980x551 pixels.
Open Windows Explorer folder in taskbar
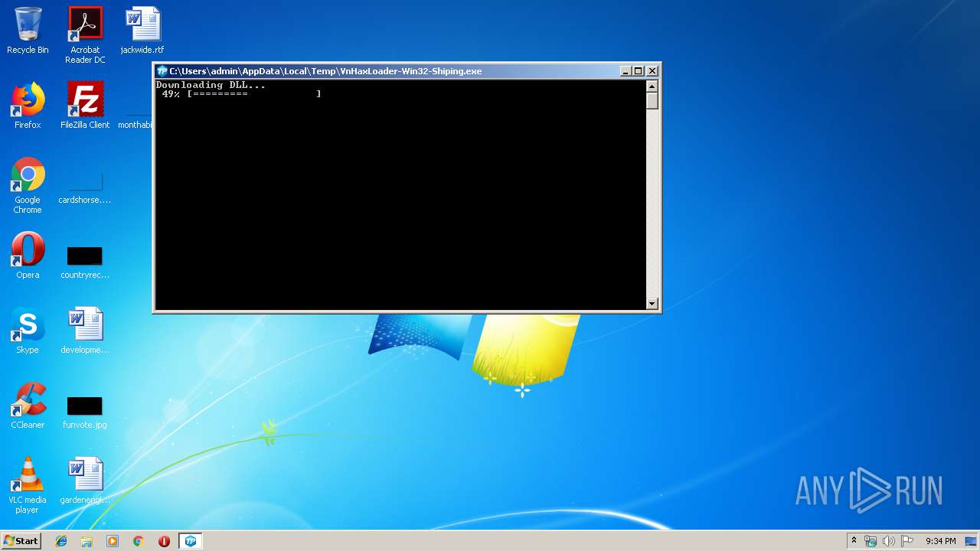click(x=87, y=541)
